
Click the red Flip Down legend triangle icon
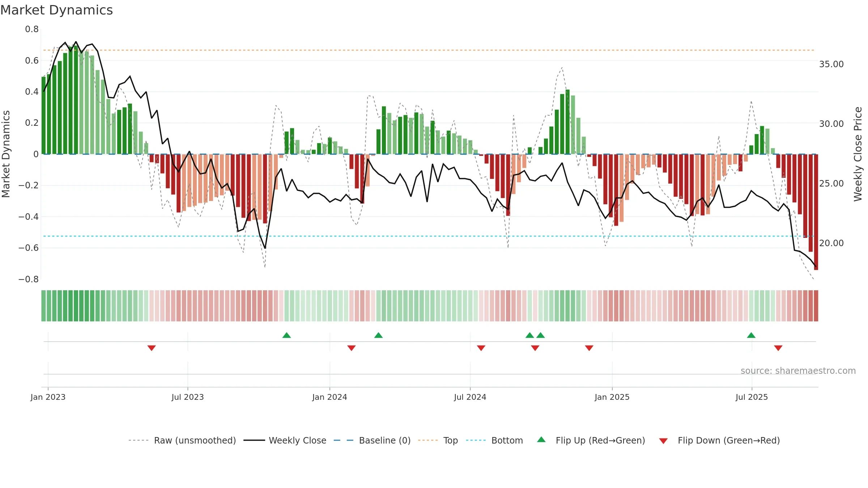[x=663, y=441]
